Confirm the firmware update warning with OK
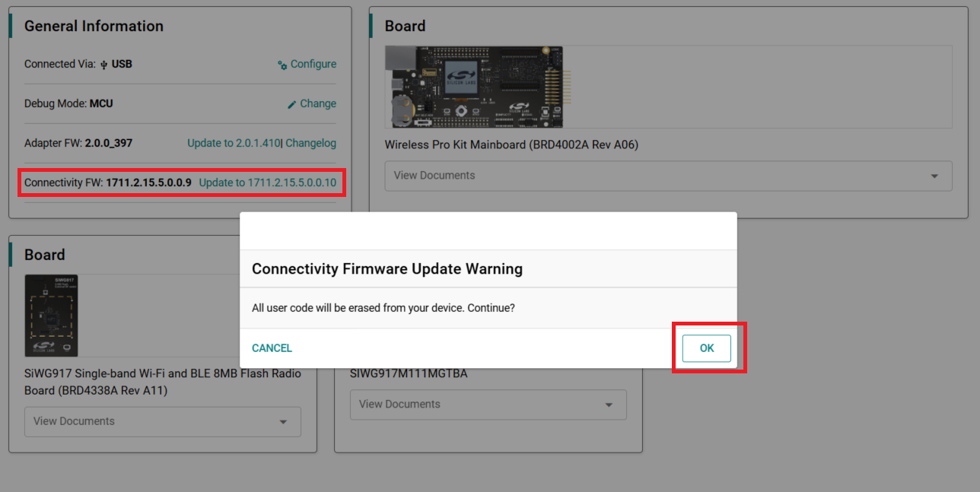 pyautogui.click(x=706, y=348)
